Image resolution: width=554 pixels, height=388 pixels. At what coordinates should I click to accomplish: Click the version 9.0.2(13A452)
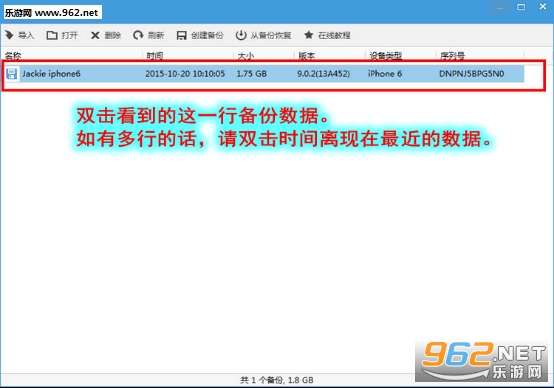coord(324,74)
